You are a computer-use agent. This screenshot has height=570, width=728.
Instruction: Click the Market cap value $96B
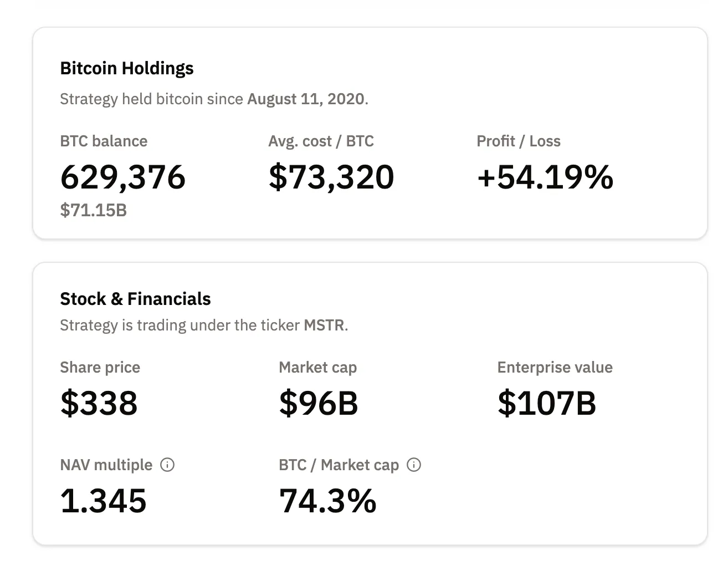point(319,404)
